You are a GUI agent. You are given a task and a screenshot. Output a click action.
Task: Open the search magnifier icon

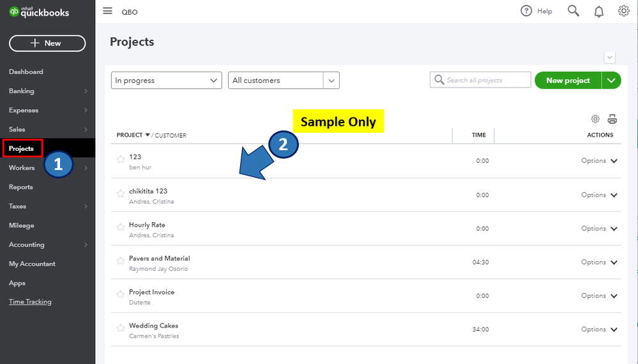(573, 11)
